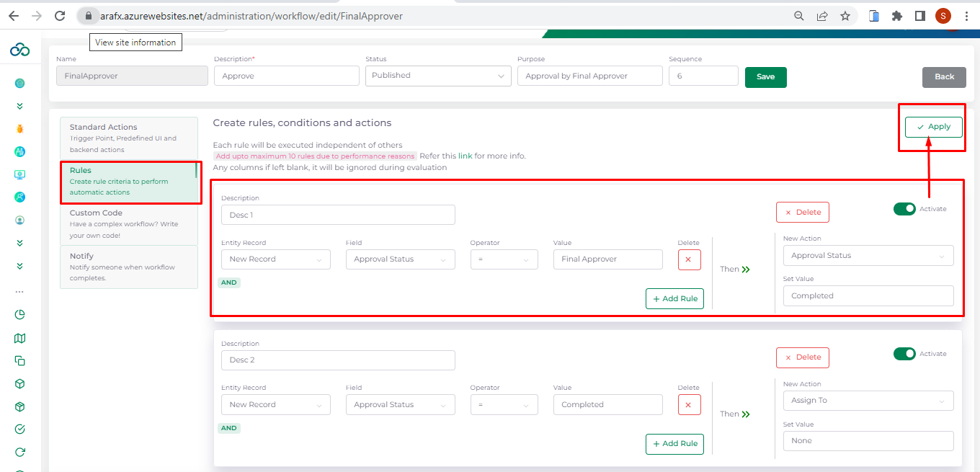
Task: Open Operator dropdown in Desc 1 rule
Action: (504, 259)
